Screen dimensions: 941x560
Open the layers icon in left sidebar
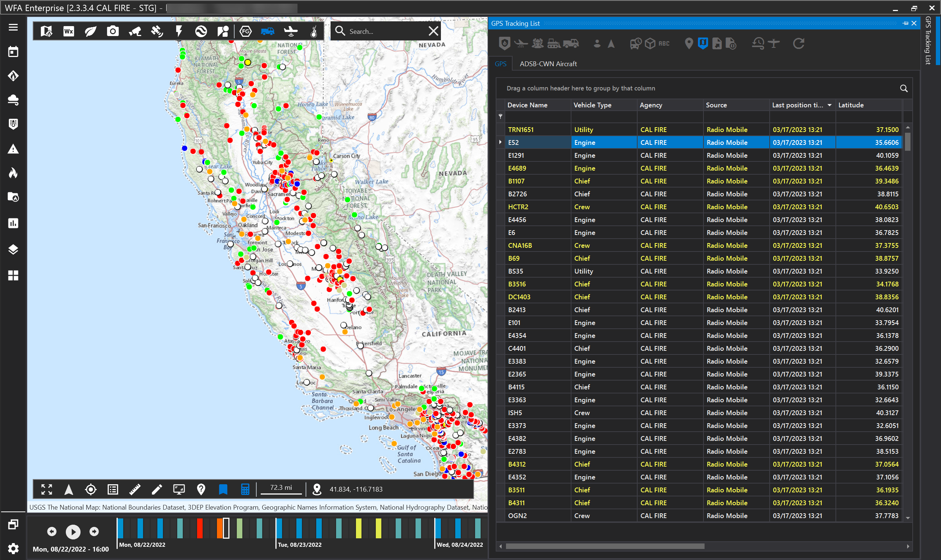pyautogui.click(x=13, y=249)
